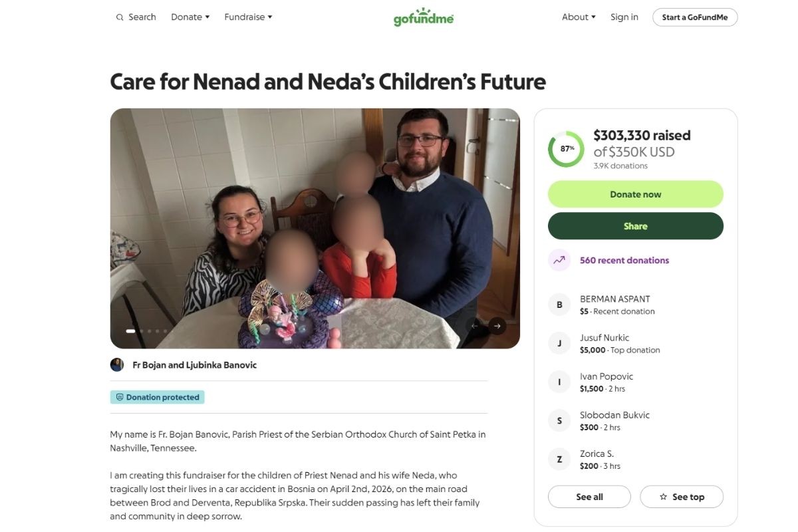Open the Donate dropdown menu
Viewport: 798px width, 532px height.
coord(190,17)
